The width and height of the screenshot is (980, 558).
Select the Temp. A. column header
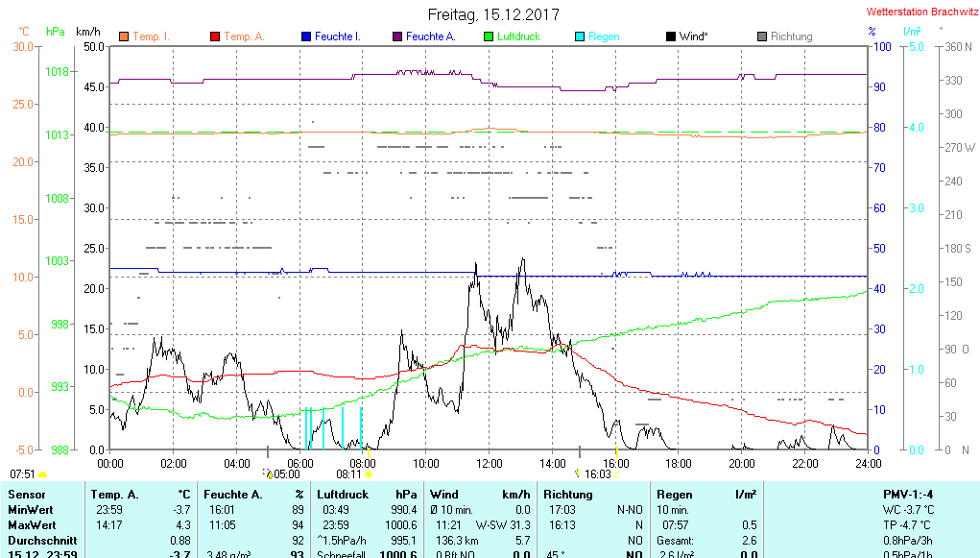113,494
